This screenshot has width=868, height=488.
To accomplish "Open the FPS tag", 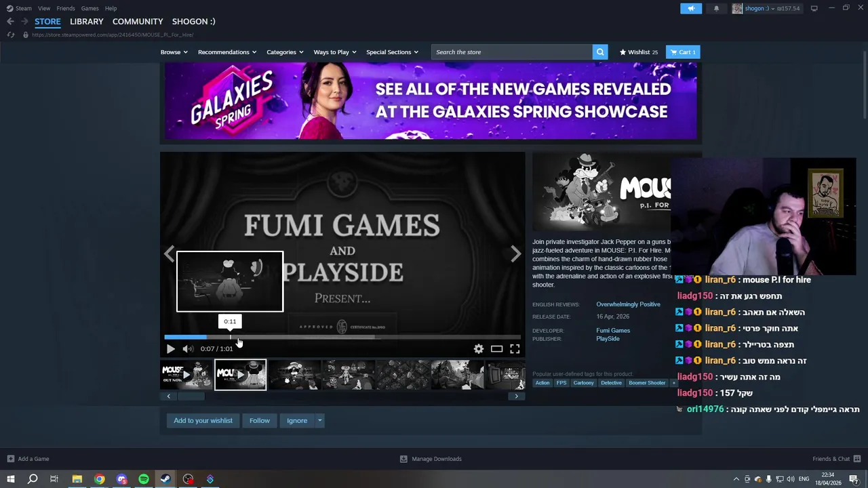I will pyautogui.click(x=561, y=383).
